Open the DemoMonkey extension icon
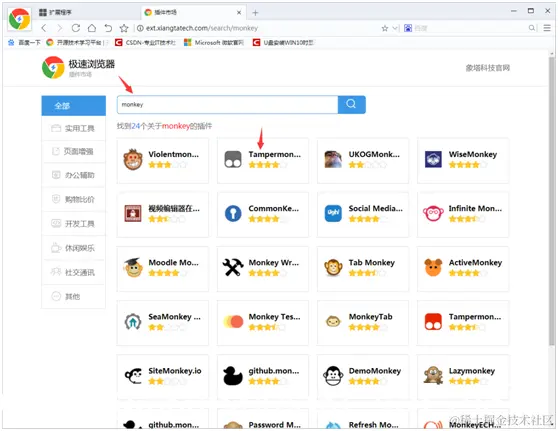This screenshot has width=558, height=431. click(333, 376)
